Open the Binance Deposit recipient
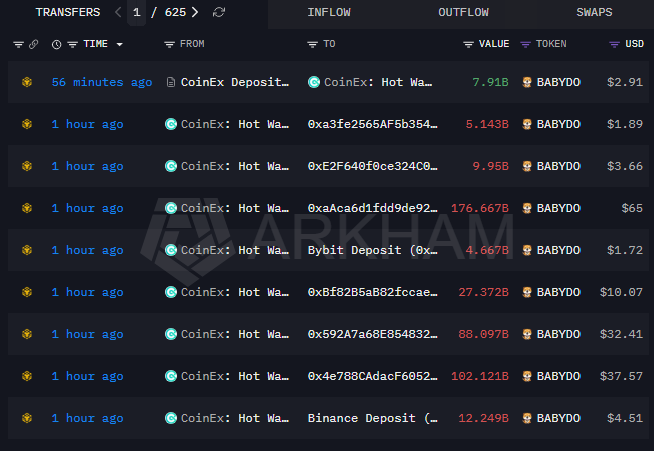 click(372, 418)
